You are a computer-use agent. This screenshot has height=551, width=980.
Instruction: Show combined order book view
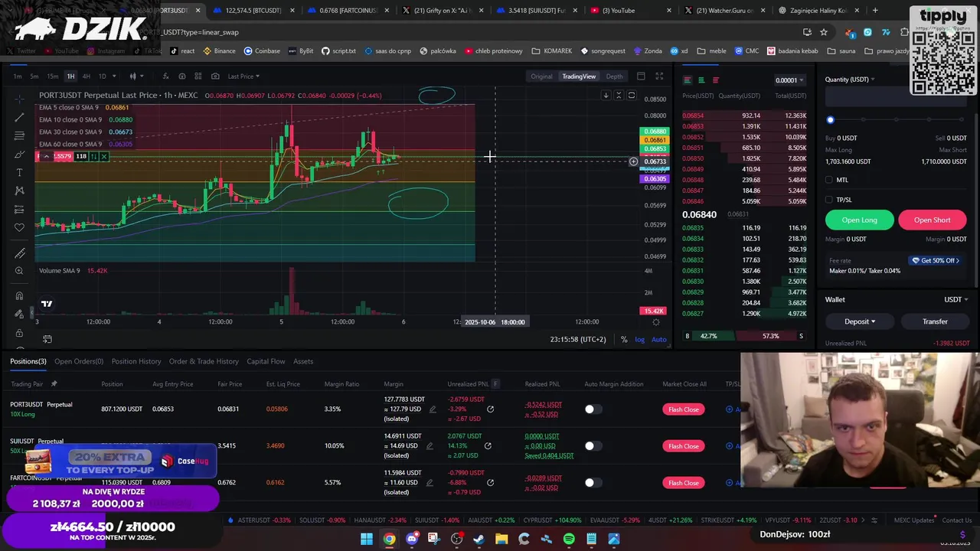click(x=688, y=80)
